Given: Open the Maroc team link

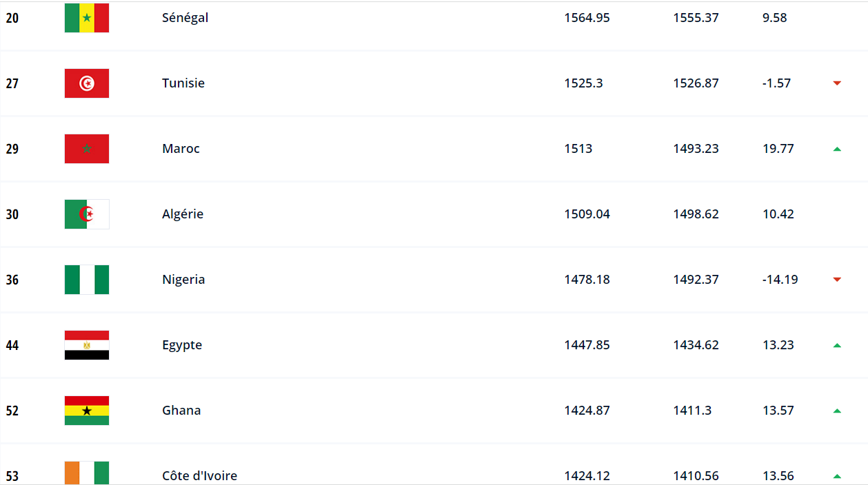Looking at the screenshot, I should pyautogui.click(x=181, y=149).
